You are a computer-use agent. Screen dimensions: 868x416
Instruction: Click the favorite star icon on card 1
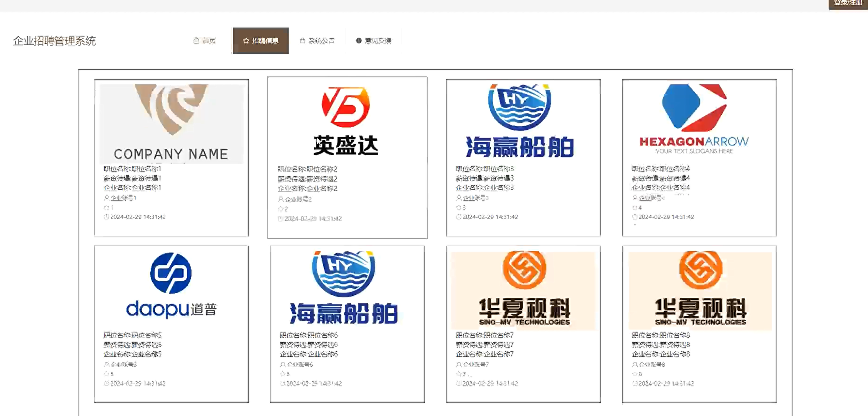click(107, 208)
